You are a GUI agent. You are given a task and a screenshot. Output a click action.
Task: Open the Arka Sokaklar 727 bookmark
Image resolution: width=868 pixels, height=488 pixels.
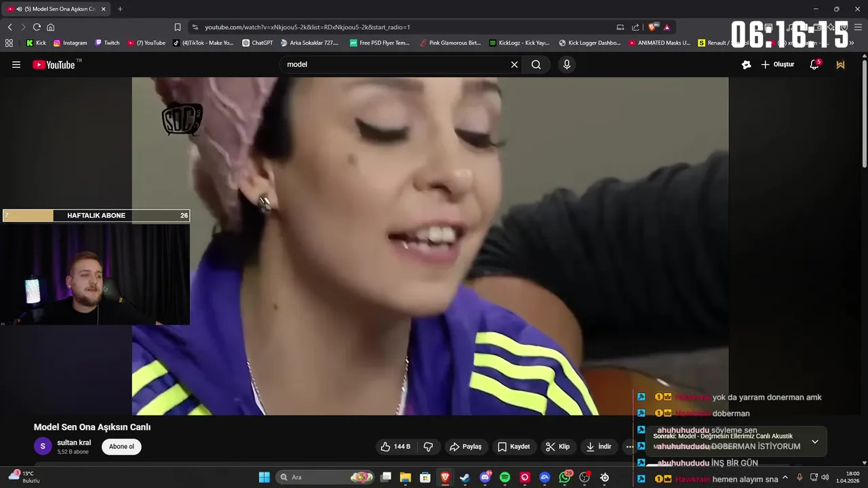coord(309,43)
